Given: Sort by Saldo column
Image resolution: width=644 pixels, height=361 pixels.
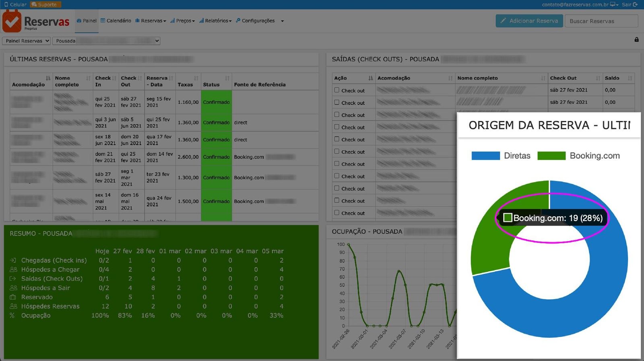Looking at the screenshot, I should (630, 78).
